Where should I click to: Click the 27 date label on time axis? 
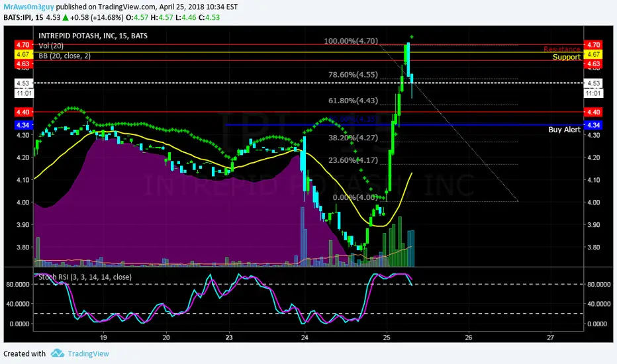[550, 338]
